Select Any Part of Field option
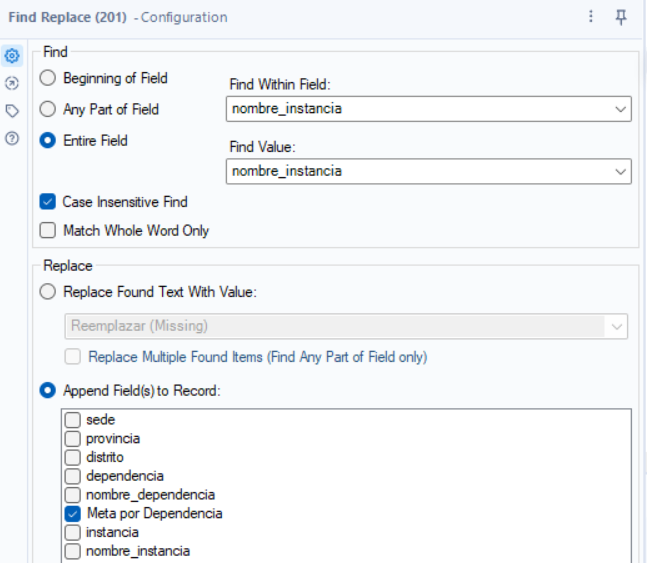The width and height of the screenshot is (647, 563). point(47,109)
